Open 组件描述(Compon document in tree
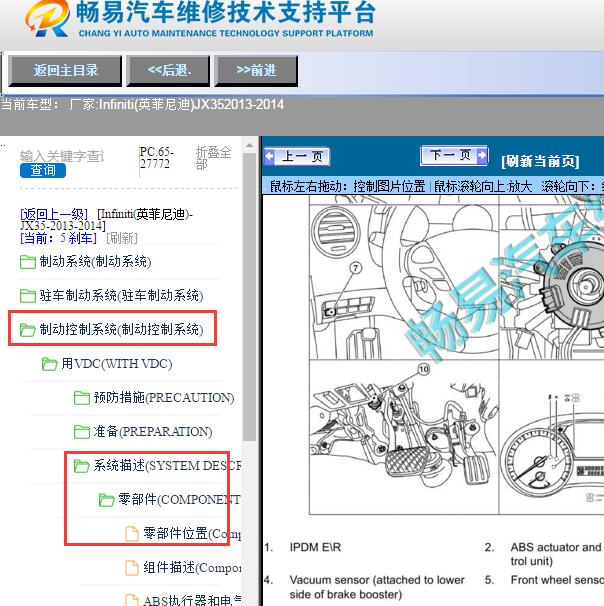 192,568
